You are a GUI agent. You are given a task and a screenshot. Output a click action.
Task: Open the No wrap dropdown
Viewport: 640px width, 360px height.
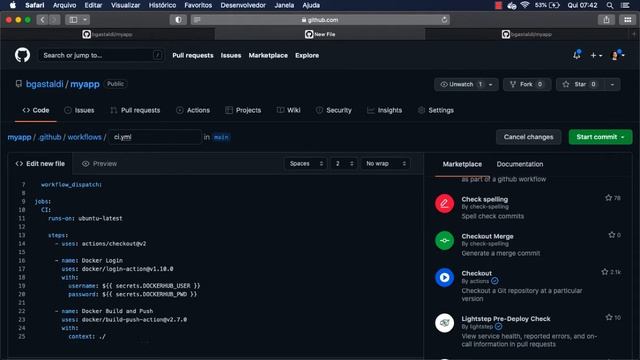coord(385,164)
